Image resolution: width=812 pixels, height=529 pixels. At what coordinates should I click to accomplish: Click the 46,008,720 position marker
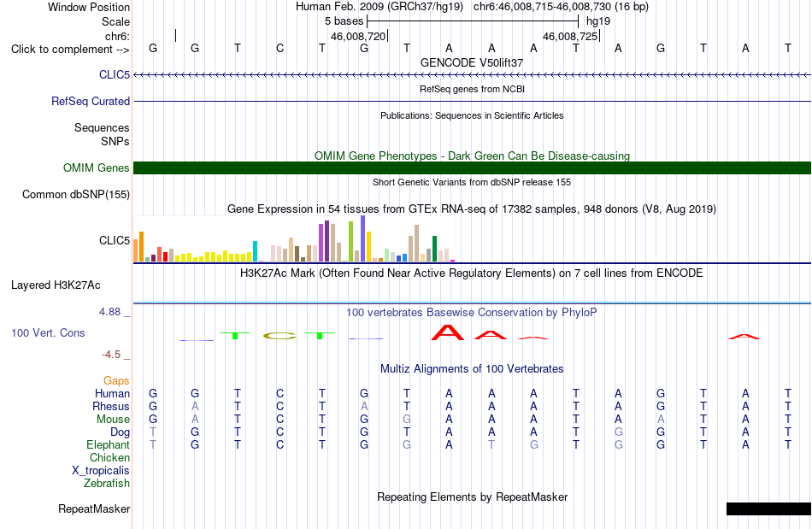point(358,36)
